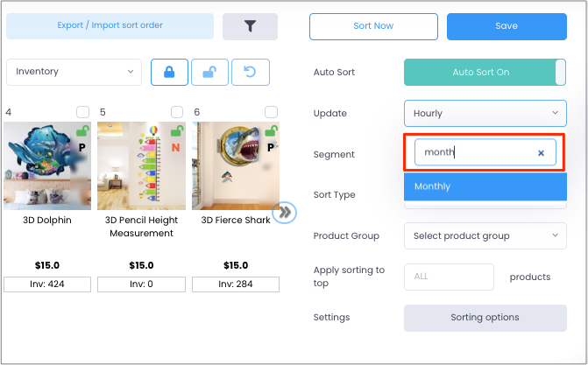
Task: Open the filter funnel icon button
Action: [250, 26]
